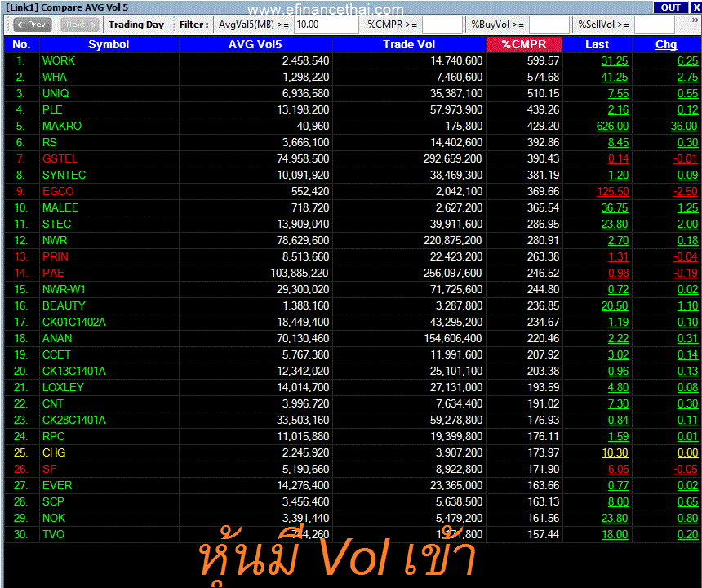Screen dimensions: 702x588
Task: Select the EGCO symbol
Action: click(x=58, y=191)
